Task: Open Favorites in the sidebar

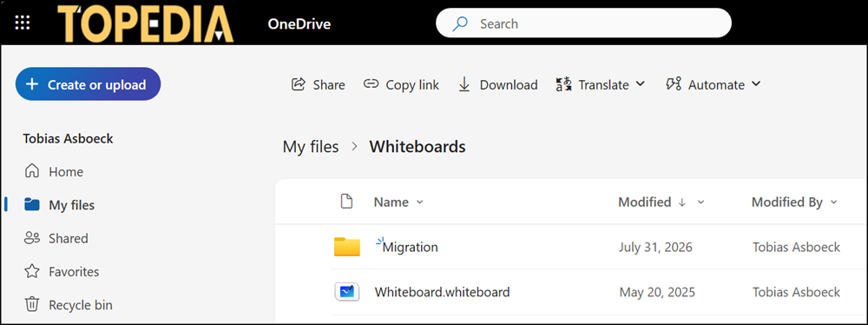Action: [74, 272]
